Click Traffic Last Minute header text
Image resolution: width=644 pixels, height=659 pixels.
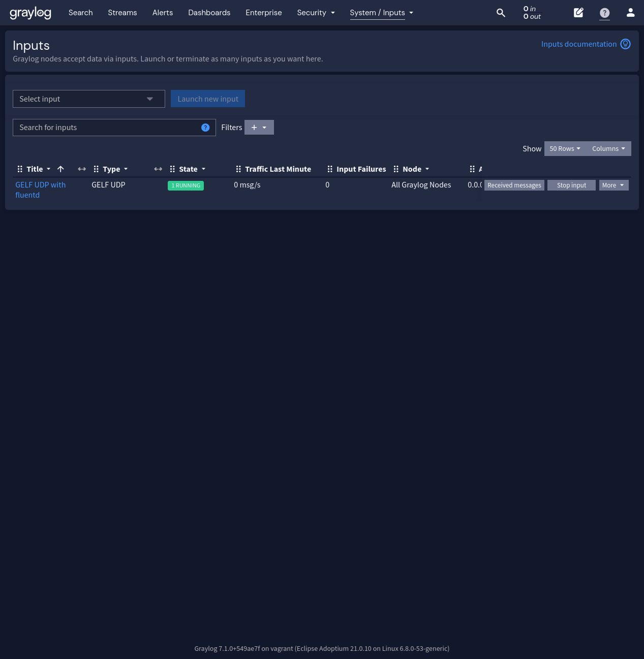click(x=278, y=169)
